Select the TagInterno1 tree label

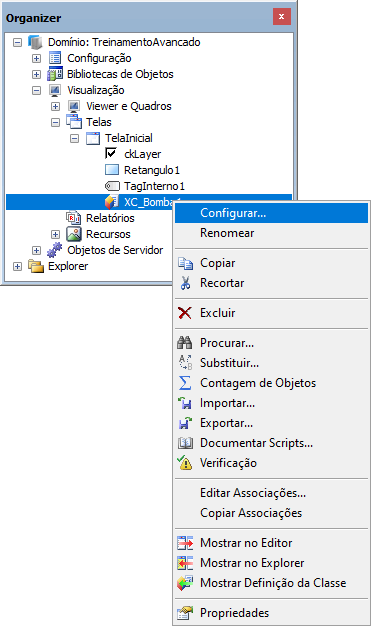pyautogui.click(x=155, y=186)
